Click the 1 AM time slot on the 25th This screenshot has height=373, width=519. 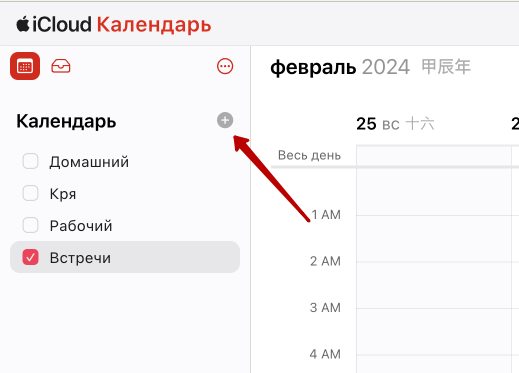click(x=434, y=239)
